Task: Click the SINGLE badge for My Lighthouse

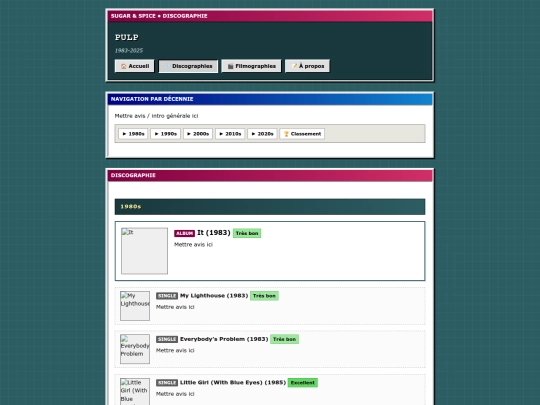Action: [x=167, y=296]
